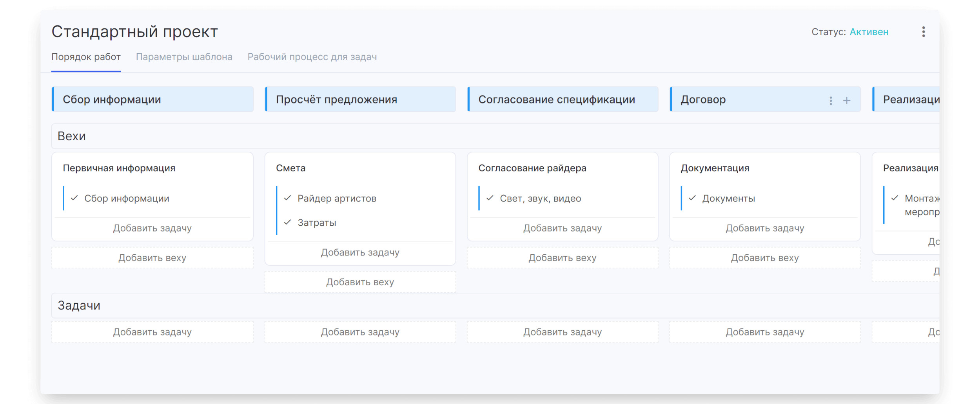Viewport: 980px width, 404px height.
Task: Add a milestone under Согласование спецификации stage
Action: point(562,258)
